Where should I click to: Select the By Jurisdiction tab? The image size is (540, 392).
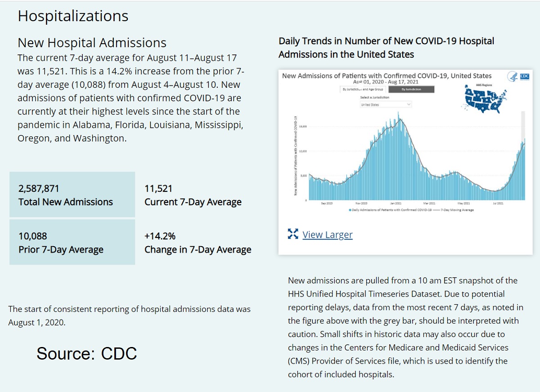[412, 90]
